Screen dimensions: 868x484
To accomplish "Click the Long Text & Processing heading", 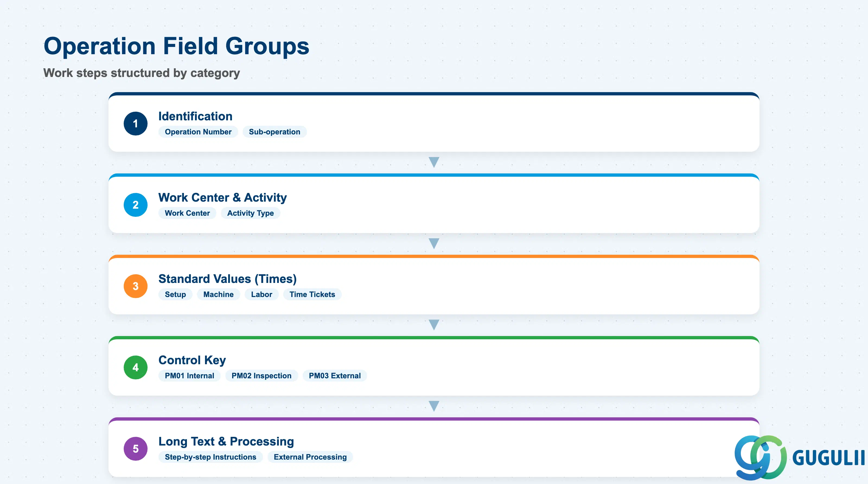I will (x=226, y=441).
